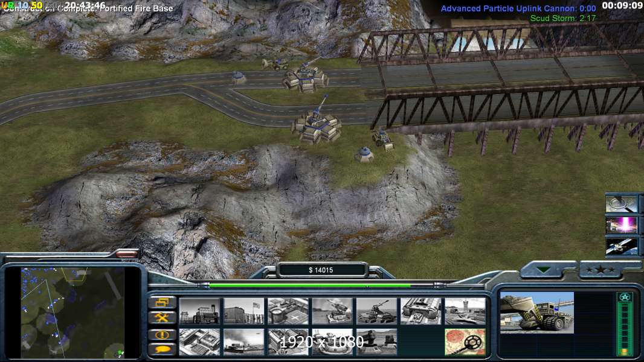Build the Cold Fusion Reactor power plant

tap(199, 311)
